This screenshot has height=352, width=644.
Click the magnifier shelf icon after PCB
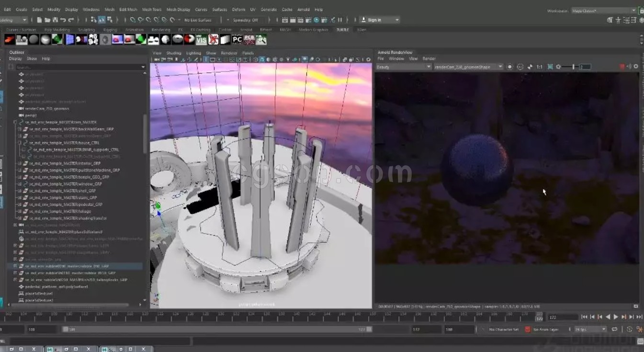click(x=261, y=39)
